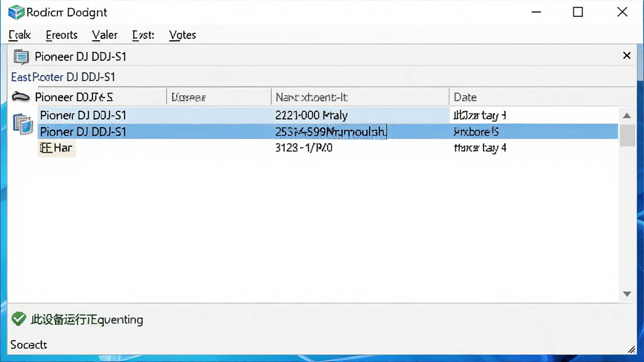Click the stacked files icon left of list
Screen dimensions: 644x362
coord(23,124)
